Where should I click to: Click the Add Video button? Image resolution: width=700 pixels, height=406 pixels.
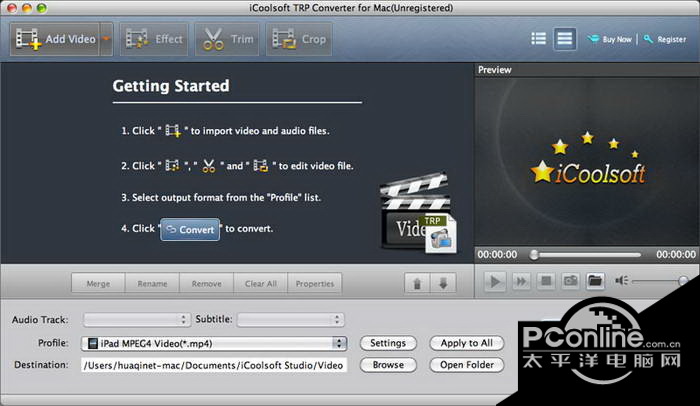tap(54, 39)
